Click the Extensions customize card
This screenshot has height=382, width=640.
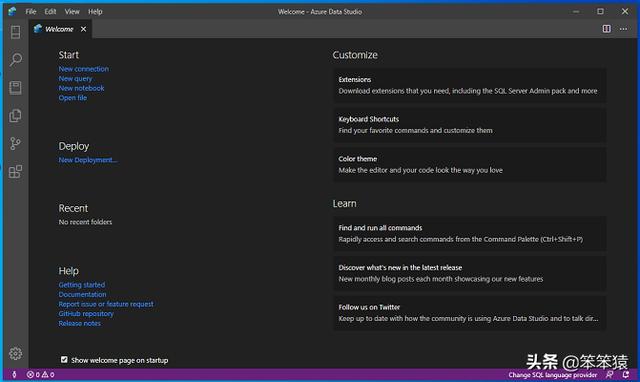469,85
